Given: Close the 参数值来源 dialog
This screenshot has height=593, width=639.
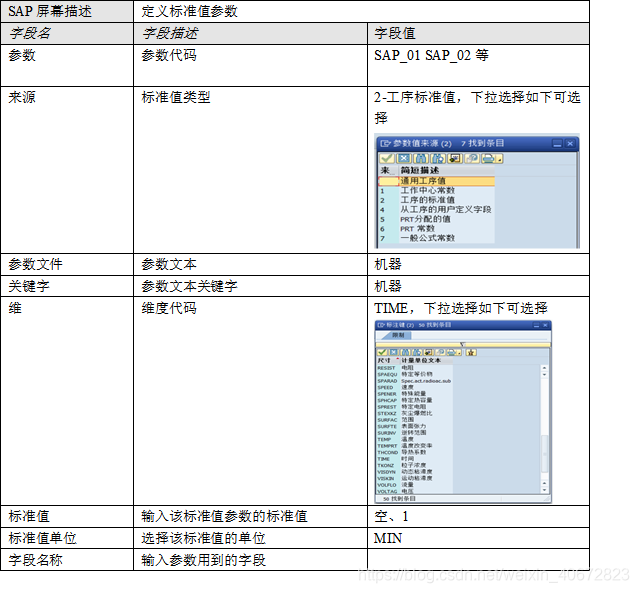Looking at the screenshot, I should coord(570,143).
